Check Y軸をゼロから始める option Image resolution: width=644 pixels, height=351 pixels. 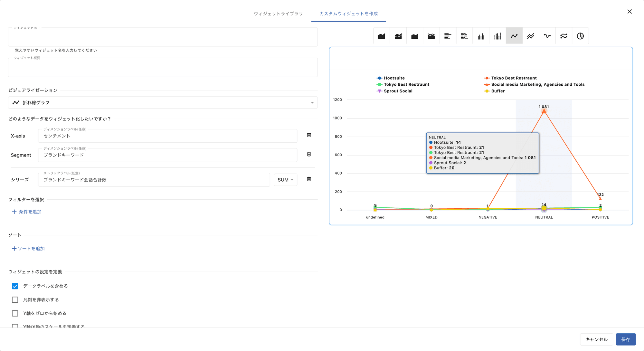[15, 313]
